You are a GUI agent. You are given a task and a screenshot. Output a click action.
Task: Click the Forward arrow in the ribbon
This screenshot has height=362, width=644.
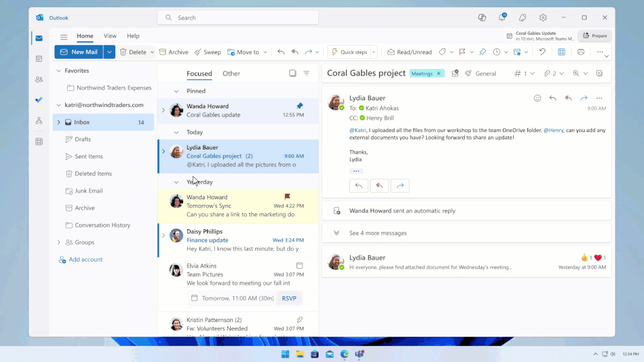coord(309,52)
